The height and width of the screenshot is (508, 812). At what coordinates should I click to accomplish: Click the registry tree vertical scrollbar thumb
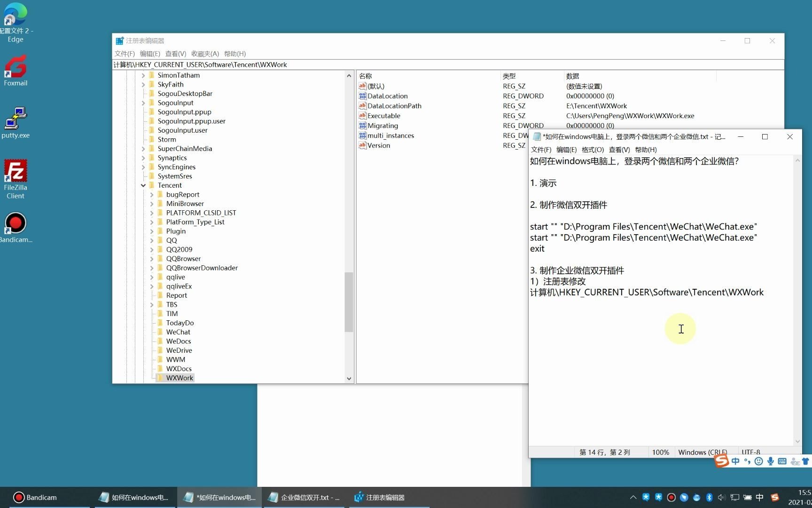click(349, 302)
